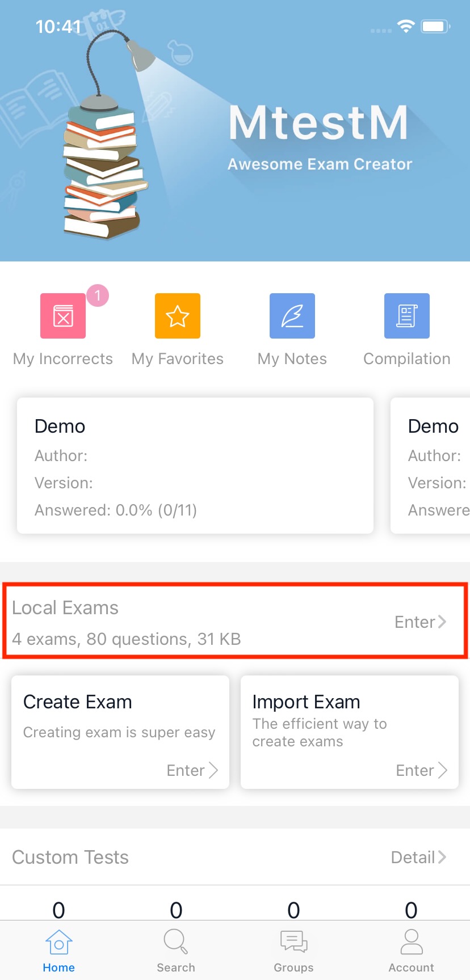Tap the MtestM banner title
This screenshot has width=470, height=980.
[x=318, y=122]
